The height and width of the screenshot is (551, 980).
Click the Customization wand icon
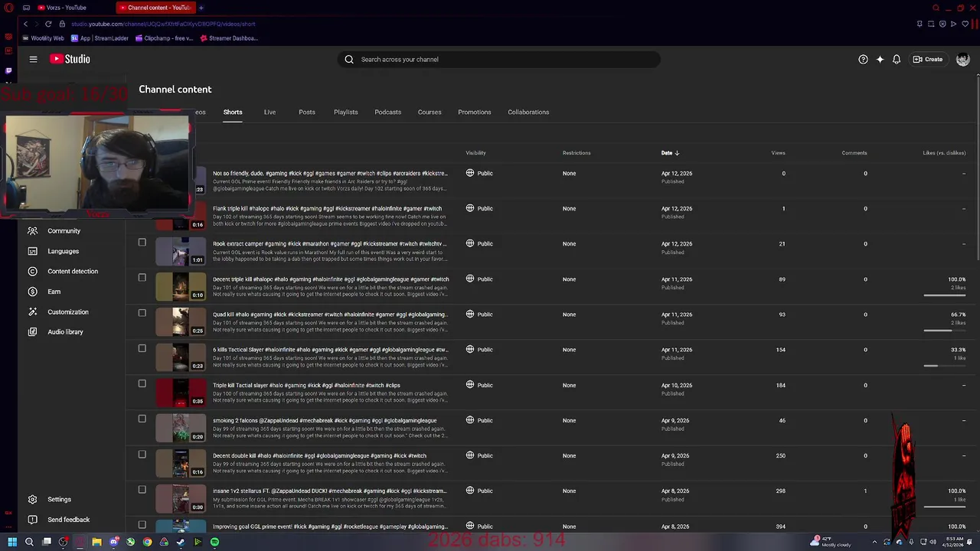click(x=32, y=311)
